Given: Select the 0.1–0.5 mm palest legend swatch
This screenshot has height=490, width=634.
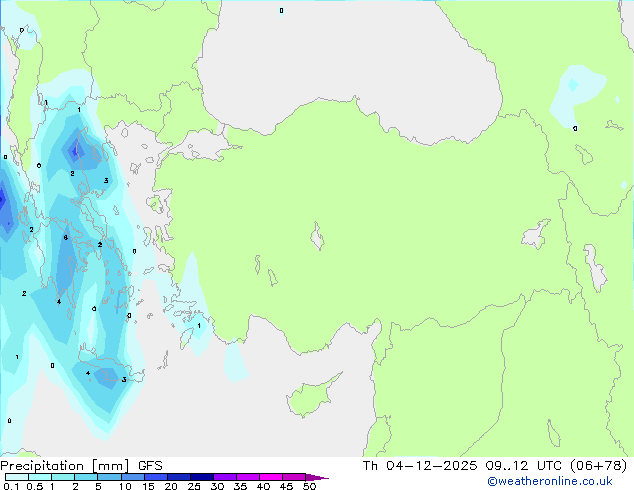Looking at the screenshot, I should coord(17,477).
